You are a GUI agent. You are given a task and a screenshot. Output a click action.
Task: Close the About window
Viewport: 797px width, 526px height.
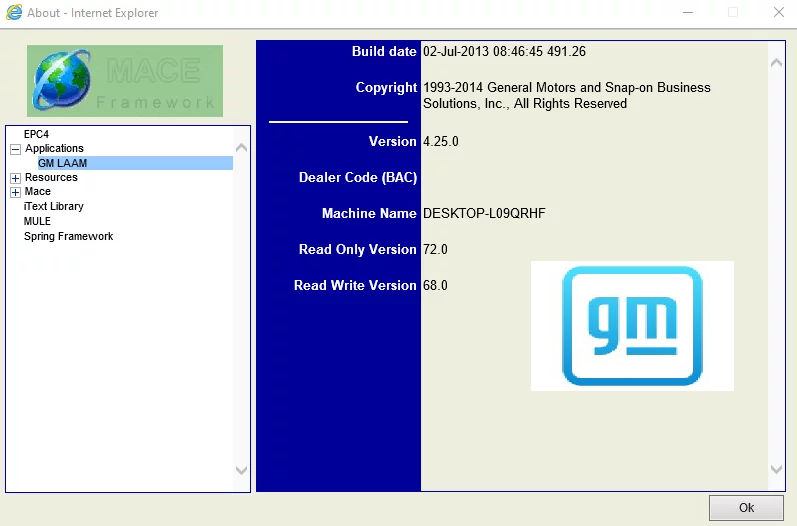(777, 13)
